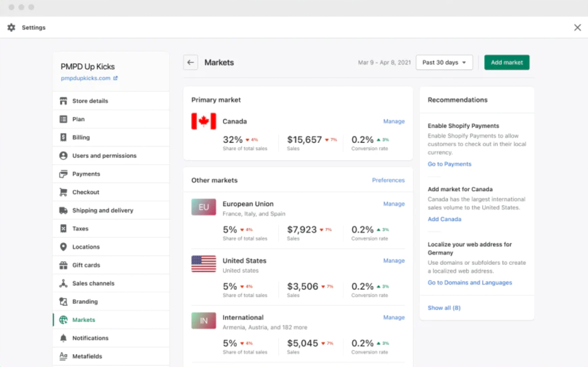Open Metafields settings
This screenshot has height=367, width=588.
click(x=111, y=356)
